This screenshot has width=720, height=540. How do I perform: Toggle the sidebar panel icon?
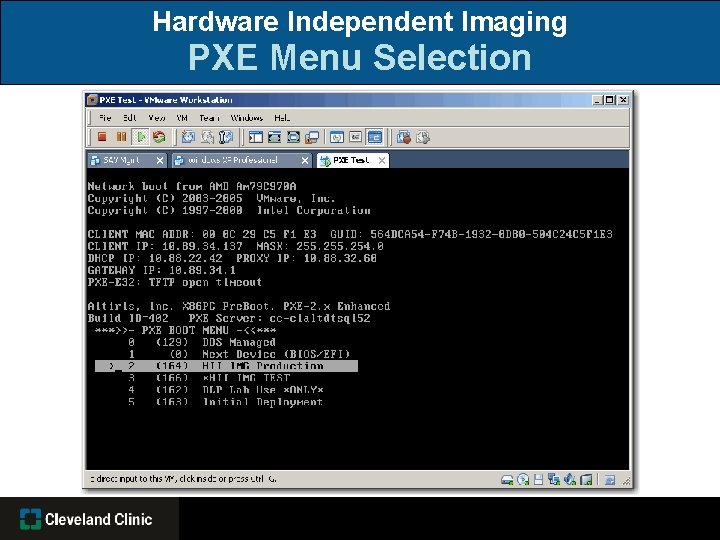[256, 137]
